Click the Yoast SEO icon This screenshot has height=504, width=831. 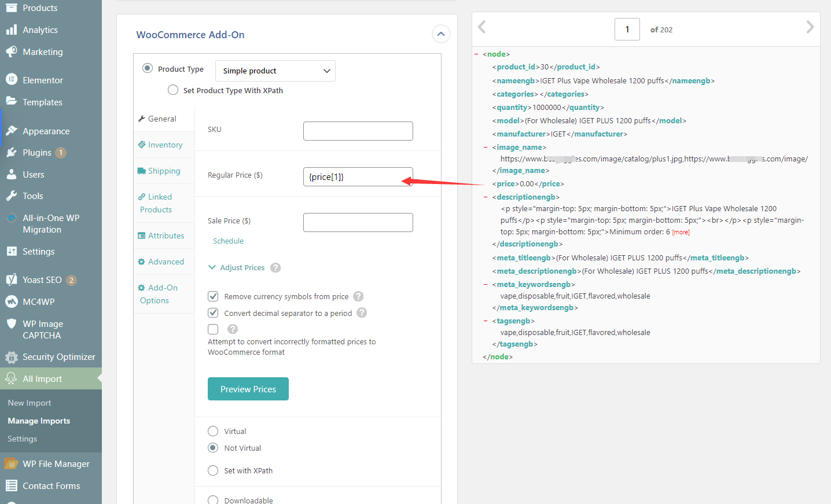click(11, 279)
